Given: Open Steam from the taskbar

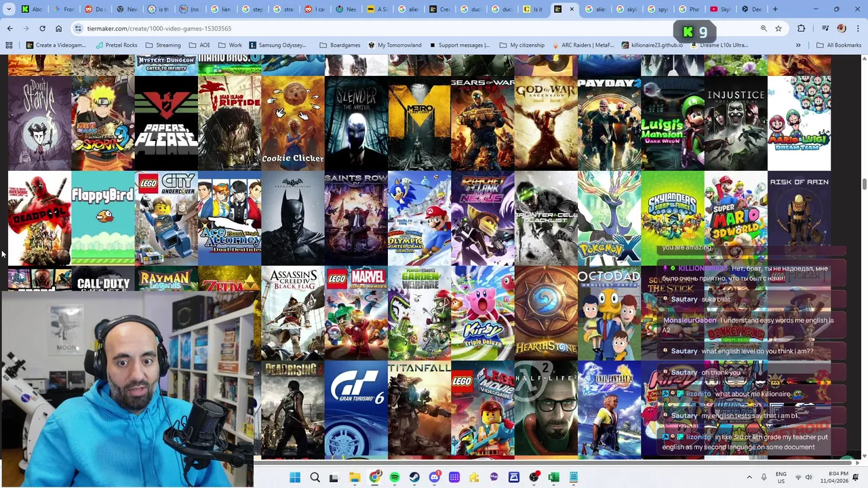Looking at the screenshot, I should [414, 478].
